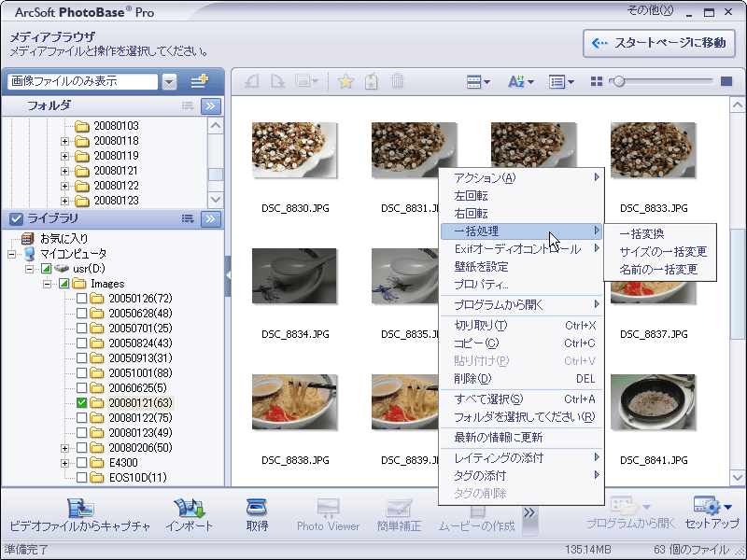Viewport: 747px width, 560px height.
Task: Select the DSC_8834.JPG spoon thumbnail
Action: tap(294, 275)
